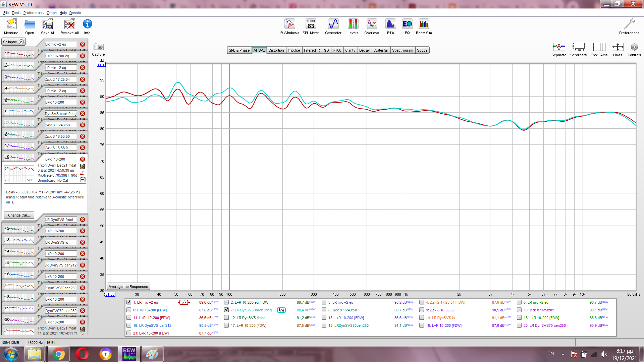Switch to the Waterfall tab
Image resolution: width=644 pixels, height=362 pixels.
[x=381, y=50]
